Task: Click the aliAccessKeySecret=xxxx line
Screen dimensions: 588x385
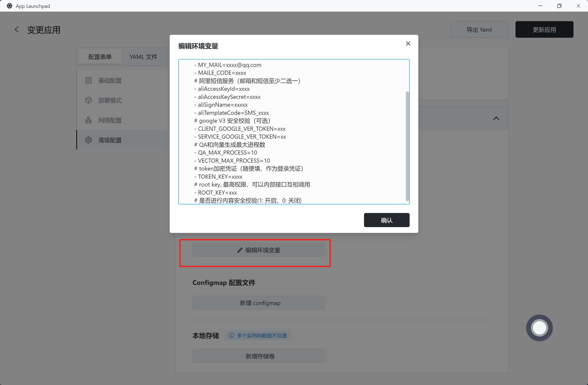Action: click(x=227, y=97)
